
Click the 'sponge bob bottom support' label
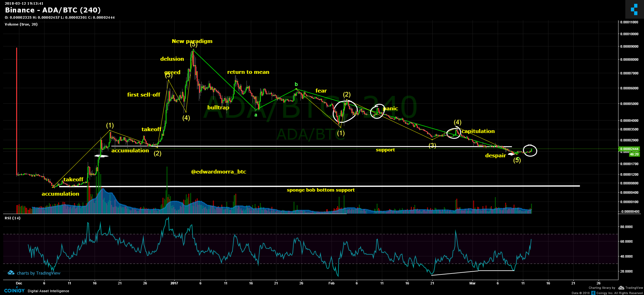click(321, 190)
